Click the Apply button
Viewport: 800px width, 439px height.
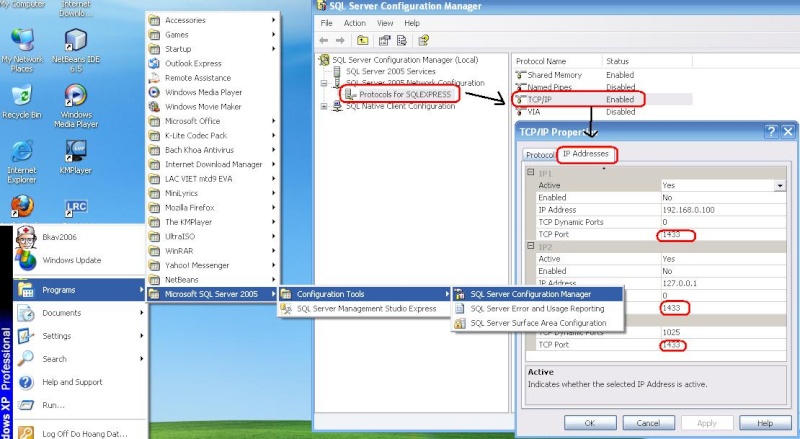pos(707,423)
